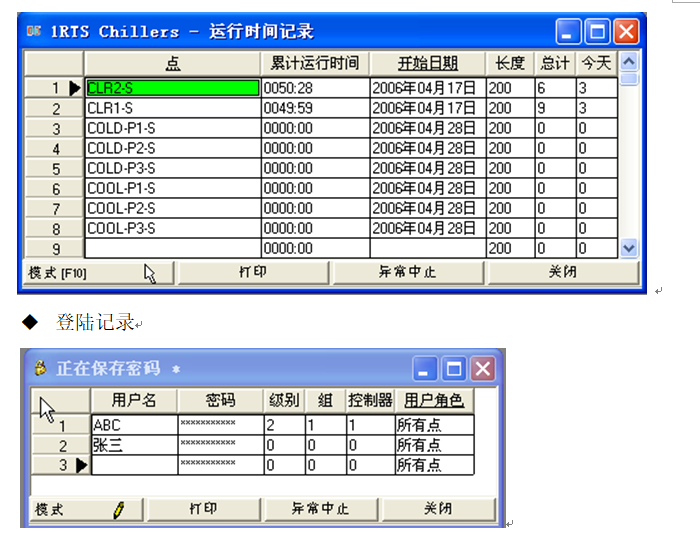Screen dimensions: 700x540
Task: Click row header 1 in runtime table
Action: tap(54, 88)
